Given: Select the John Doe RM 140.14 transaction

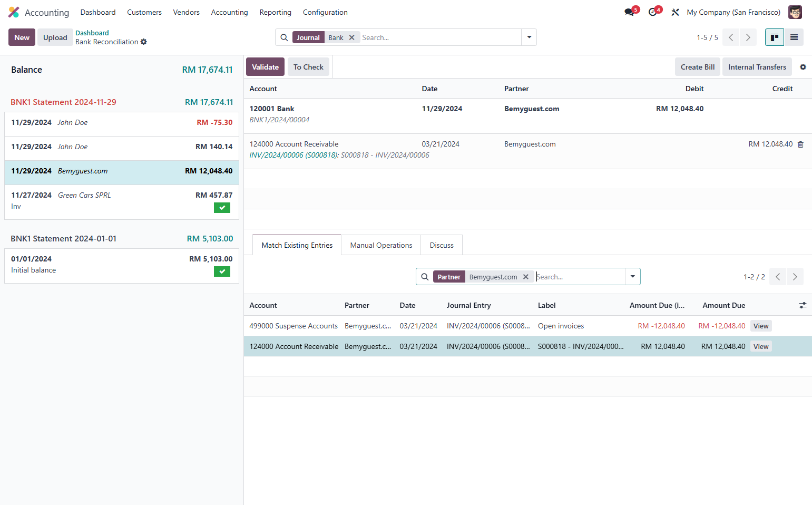Looking at the screenshot, I should [x=122, y=148].
